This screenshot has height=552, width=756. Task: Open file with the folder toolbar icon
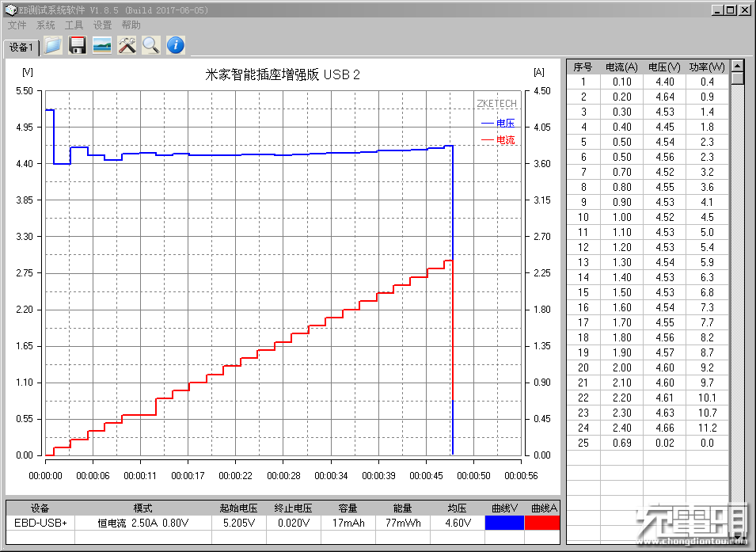53,45
